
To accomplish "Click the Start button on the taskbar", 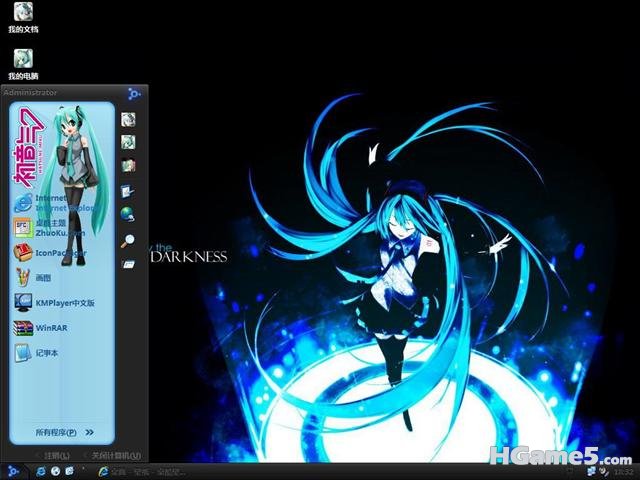I will [x=12, y=471].
